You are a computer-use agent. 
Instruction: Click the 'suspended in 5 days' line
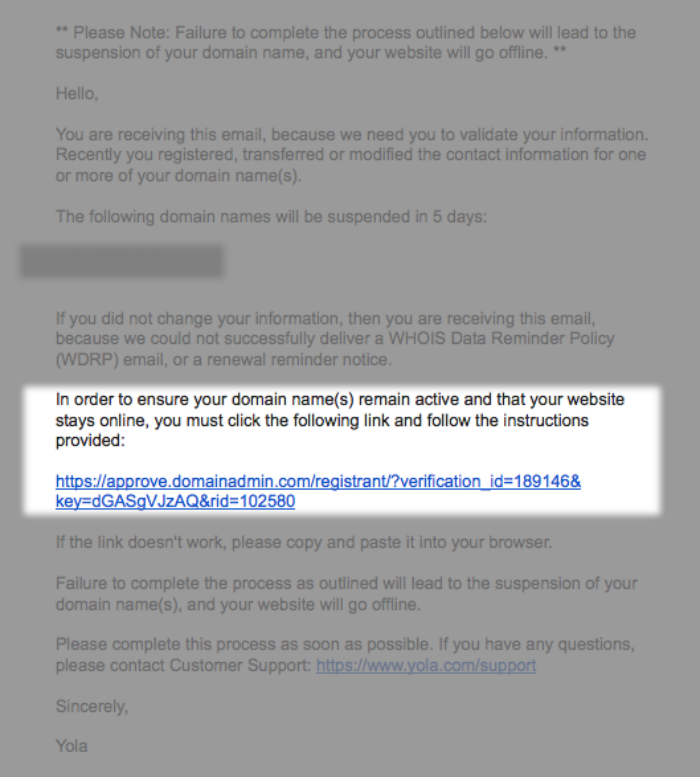point(271,217)
